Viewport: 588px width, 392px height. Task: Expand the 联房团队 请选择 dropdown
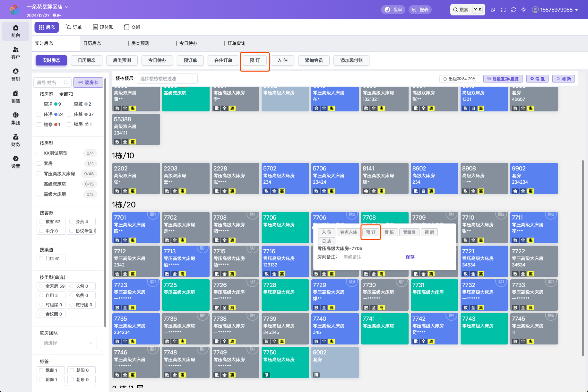68,343
